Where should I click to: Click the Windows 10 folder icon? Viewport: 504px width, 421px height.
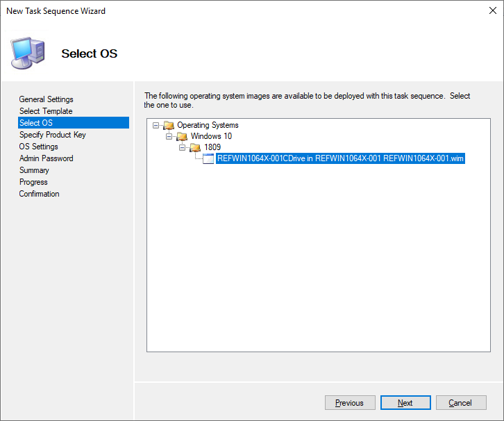tap(182, 136)
